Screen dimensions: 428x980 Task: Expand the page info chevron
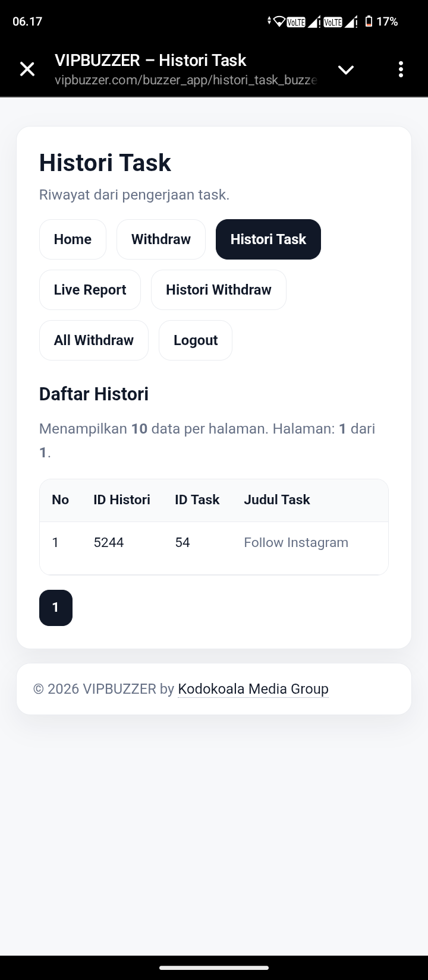click(x=345, y=69)
